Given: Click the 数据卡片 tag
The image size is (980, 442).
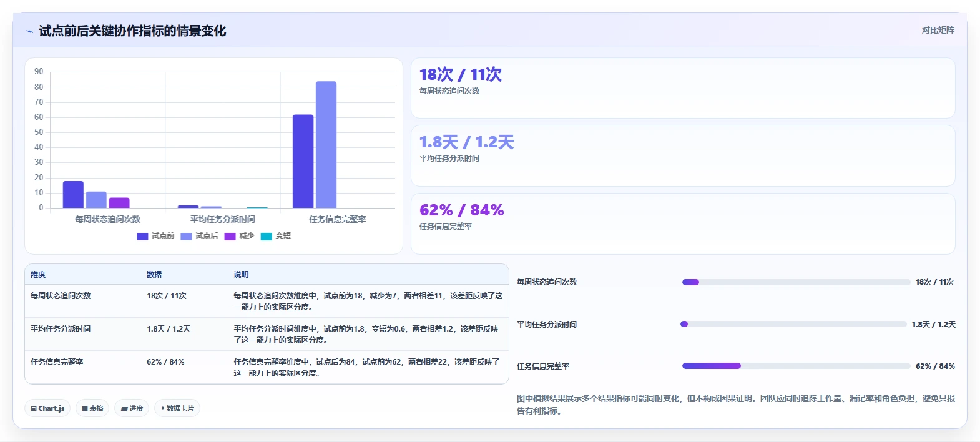Looking at the screenshot, I should coord(177,408).
